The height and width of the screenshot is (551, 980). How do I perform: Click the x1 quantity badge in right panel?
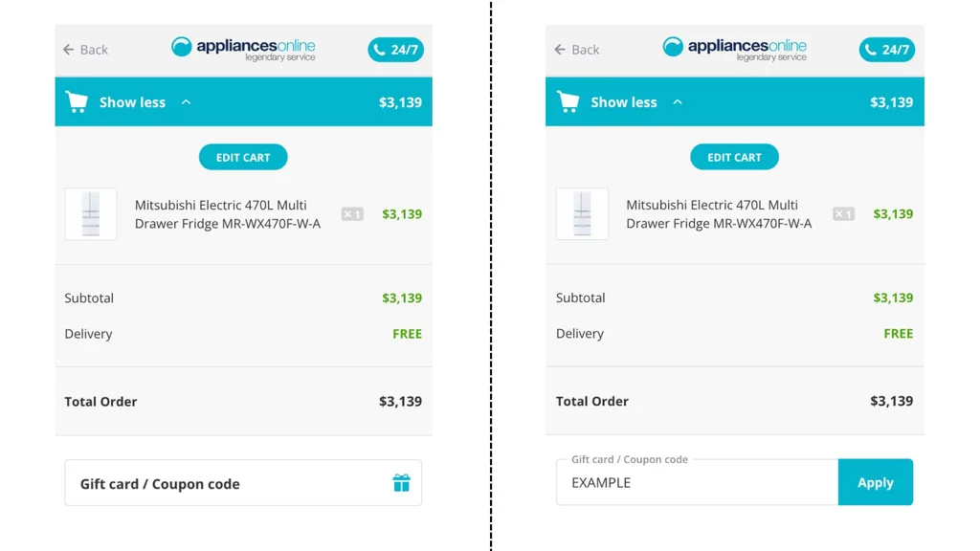(843, 214)
